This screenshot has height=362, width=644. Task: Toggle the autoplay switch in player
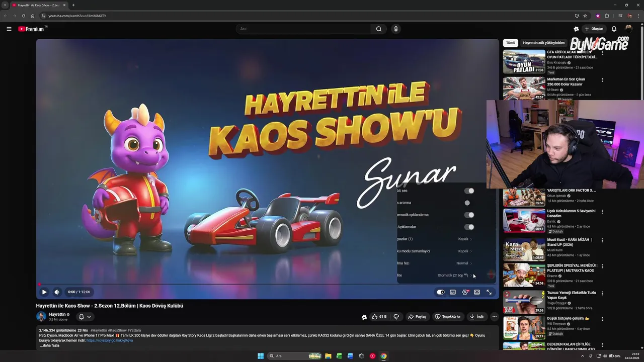click(441, 292)
